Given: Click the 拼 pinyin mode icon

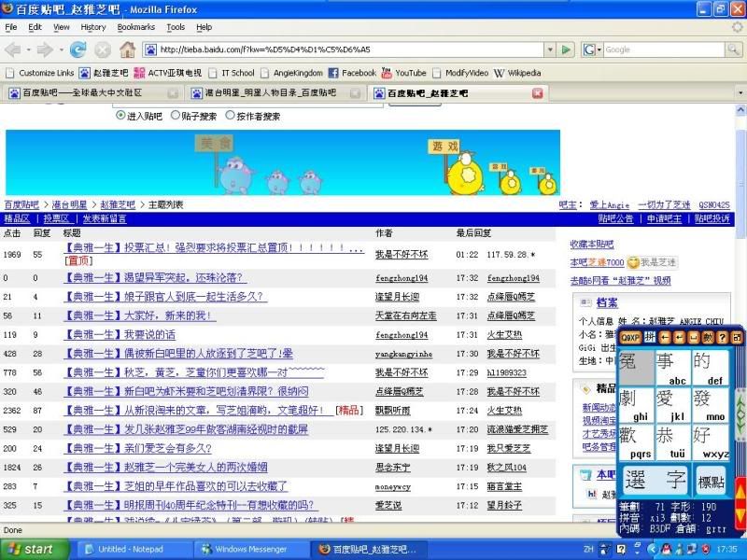Looking at the screenshot, I should pos(650,338).
